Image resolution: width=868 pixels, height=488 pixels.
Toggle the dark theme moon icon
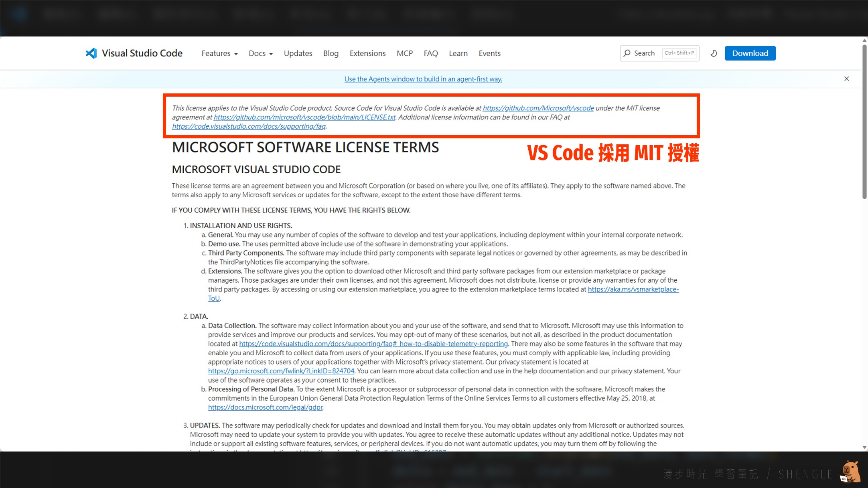[x=714, y=53]
